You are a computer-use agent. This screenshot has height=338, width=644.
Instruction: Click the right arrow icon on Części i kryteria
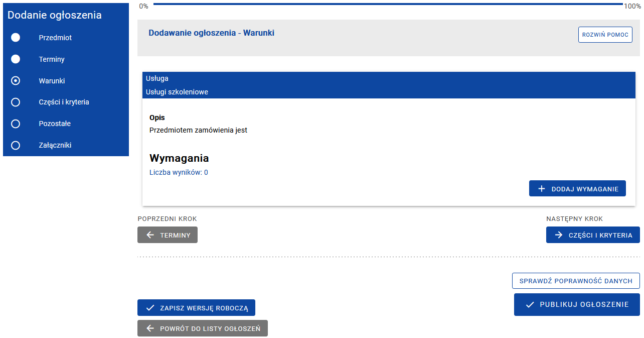[559, 235]
